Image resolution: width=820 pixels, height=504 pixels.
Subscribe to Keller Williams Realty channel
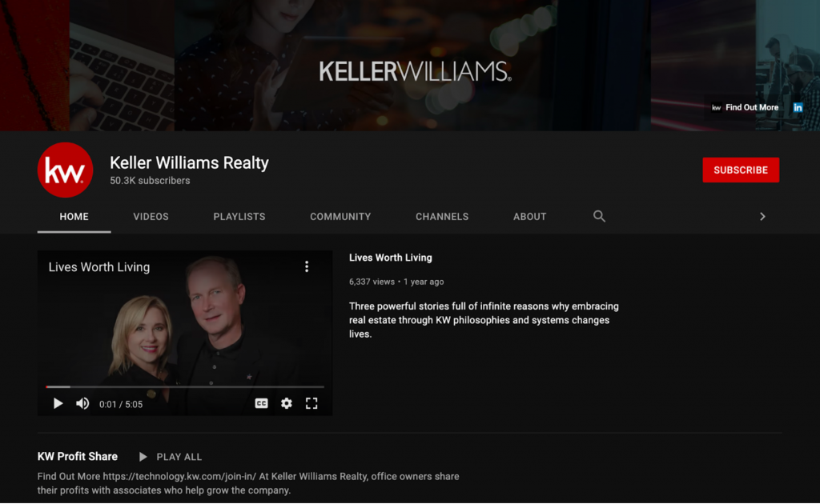(741, 170)
